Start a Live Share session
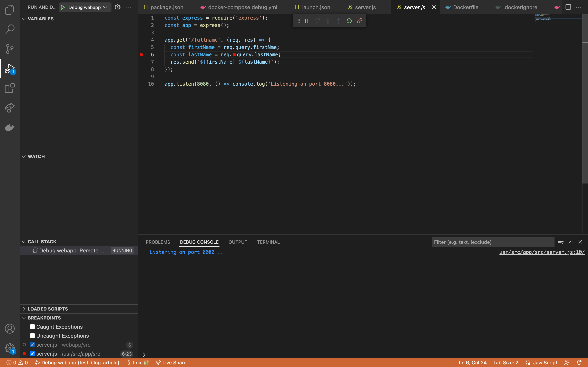588x367 pixels. pyautogui.click(x=171, y=362)
